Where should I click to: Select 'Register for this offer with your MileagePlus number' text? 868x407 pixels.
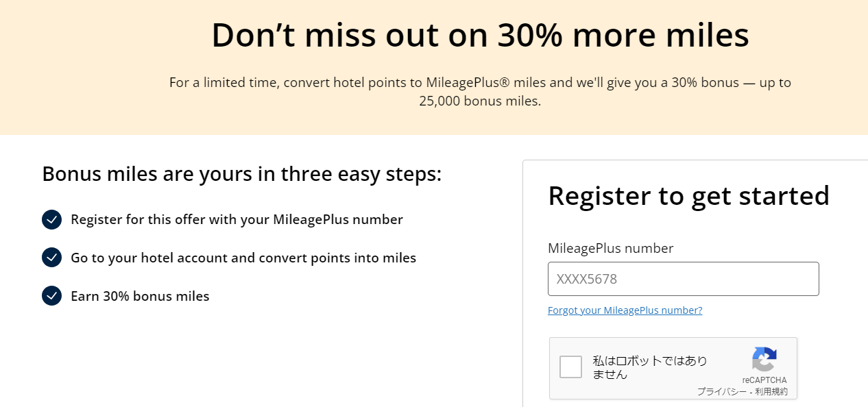tap(237, 220)
